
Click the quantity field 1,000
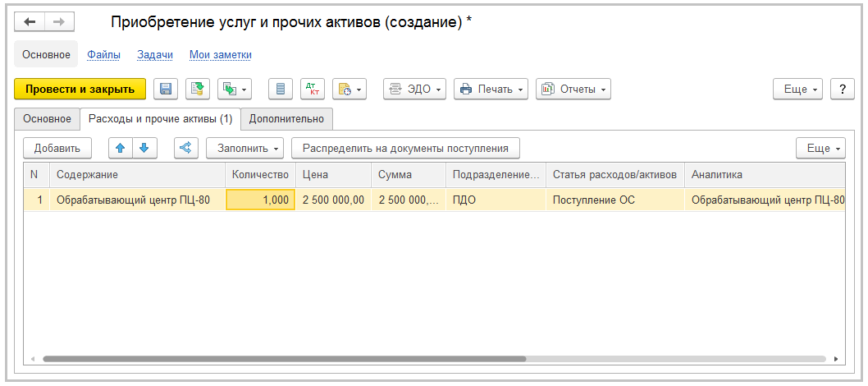260,200
